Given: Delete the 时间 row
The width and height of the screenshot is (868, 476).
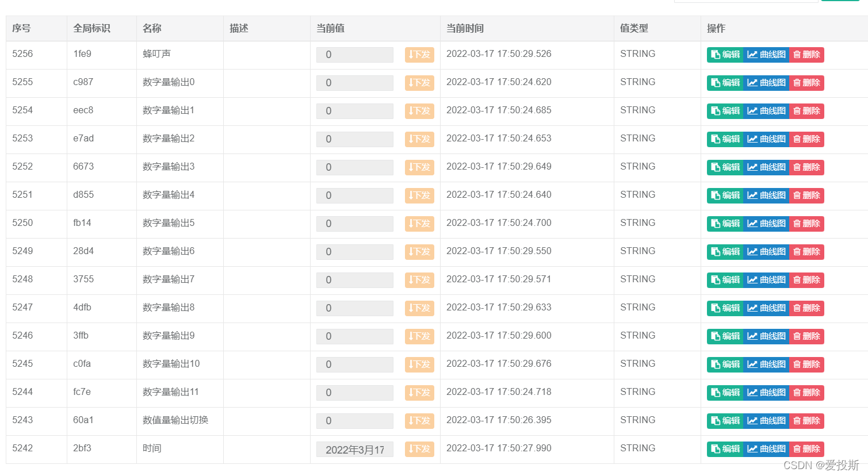Looking at the screenshot, I should point(806,449).
